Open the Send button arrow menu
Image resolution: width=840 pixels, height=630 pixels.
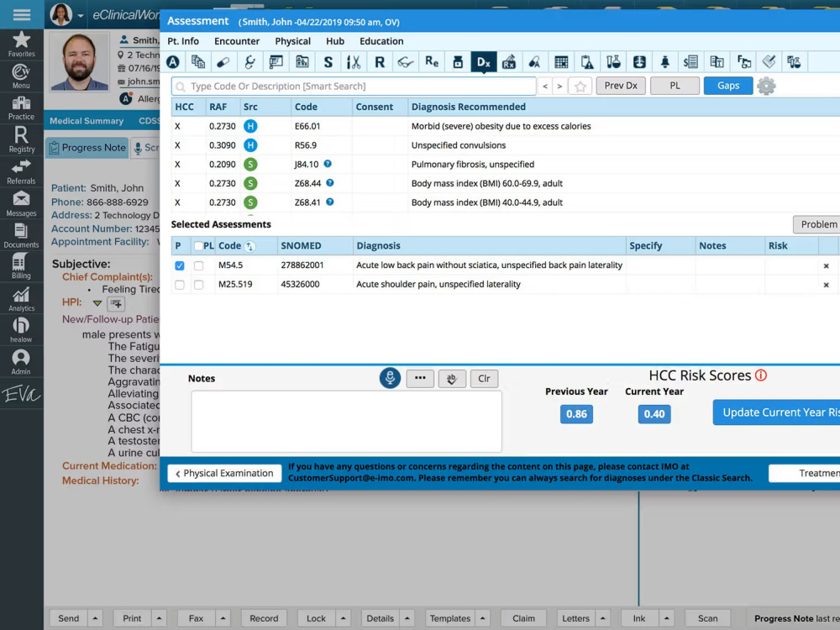96,618
